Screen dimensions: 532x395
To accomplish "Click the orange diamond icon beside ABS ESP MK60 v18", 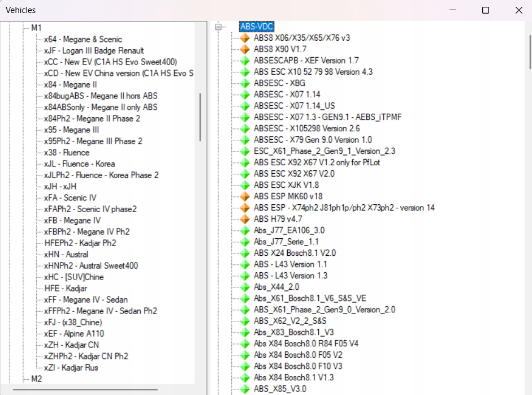I will click(x=245, y=196).
